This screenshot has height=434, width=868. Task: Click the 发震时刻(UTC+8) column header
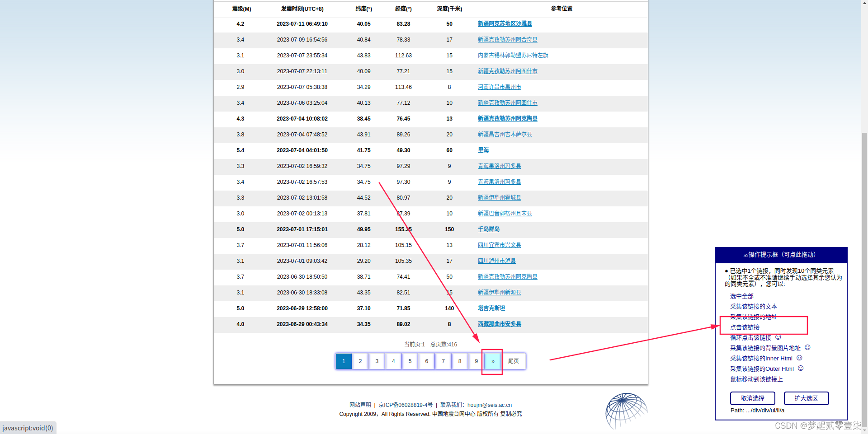tap(302, 9)
